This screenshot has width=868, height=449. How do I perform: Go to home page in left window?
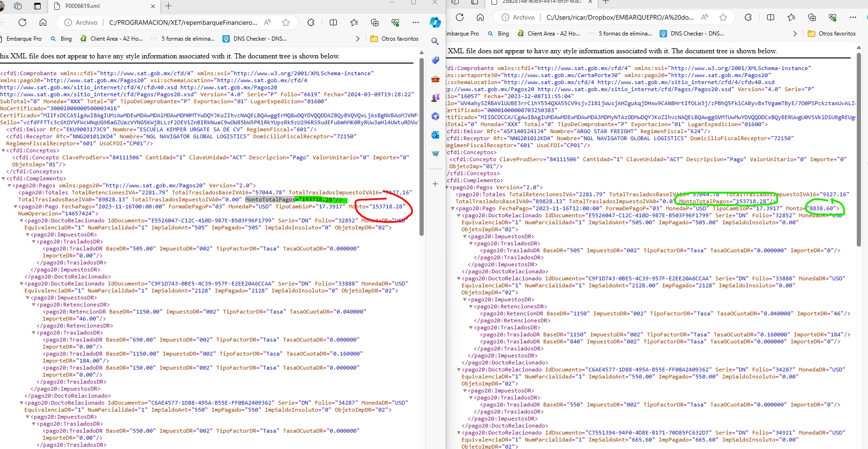43,22
